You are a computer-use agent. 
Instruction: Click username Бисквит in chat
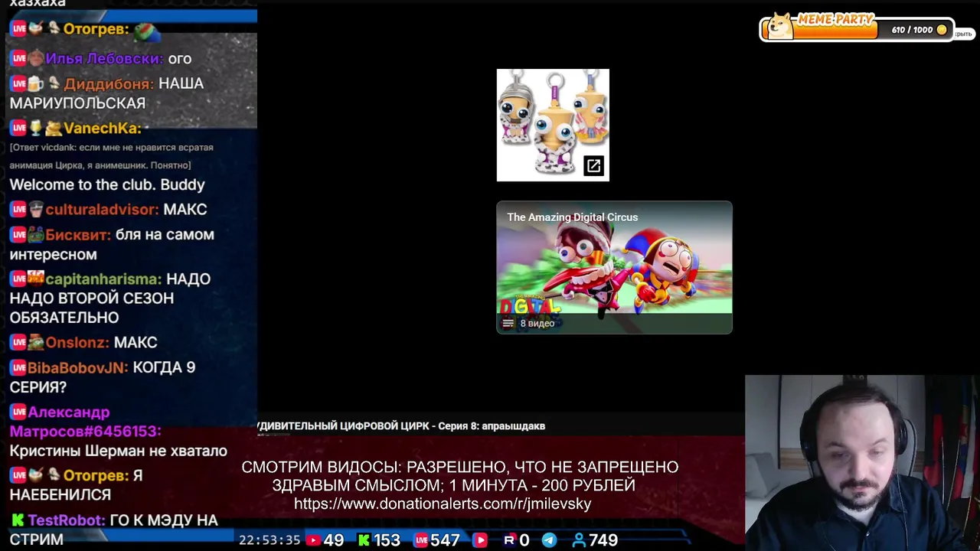[x=78, y=235]
